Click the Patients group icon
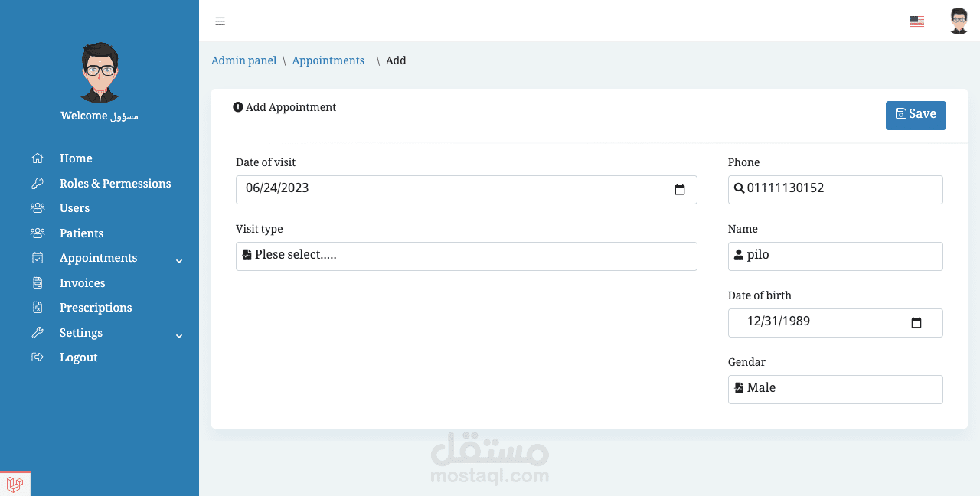Screen dimensions: 980x496 (38, 233)
